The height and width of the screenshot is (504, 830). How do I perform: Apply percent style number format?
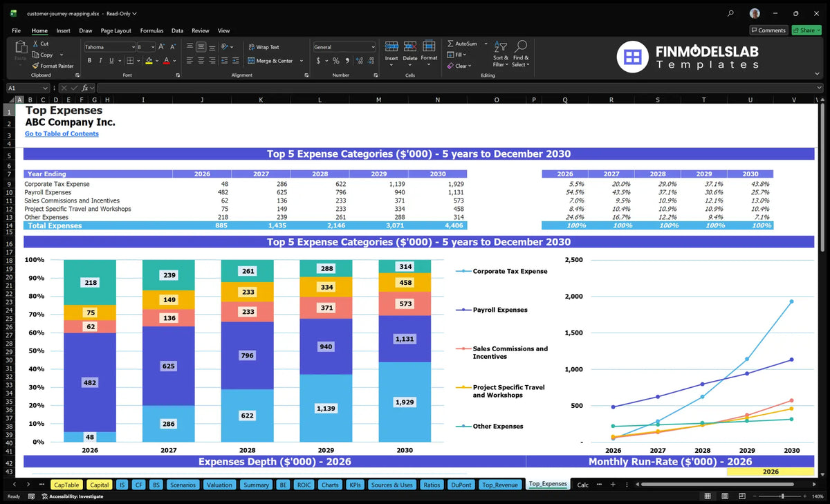point(336,61)
